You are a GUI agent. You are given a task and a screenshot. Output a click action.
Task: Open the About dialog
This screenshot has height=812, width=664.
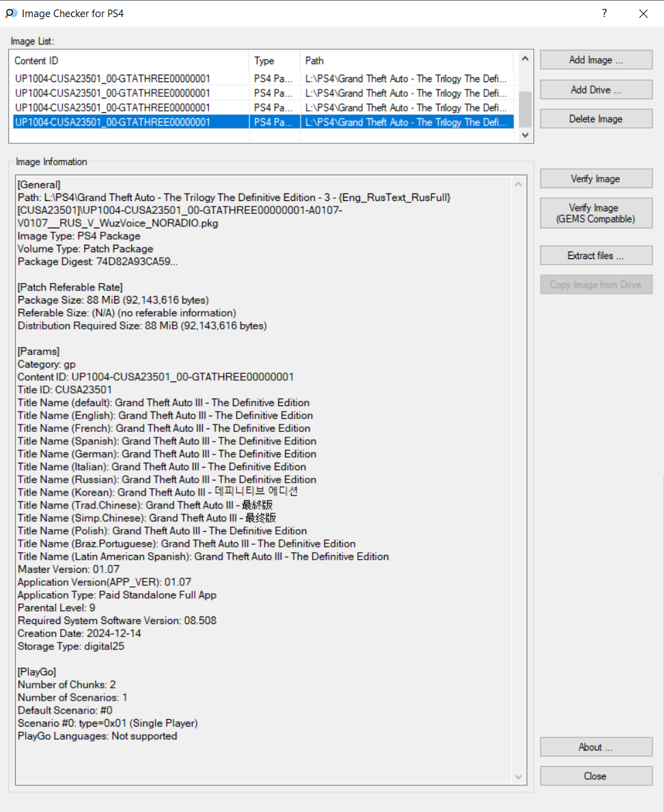point(596,747)
